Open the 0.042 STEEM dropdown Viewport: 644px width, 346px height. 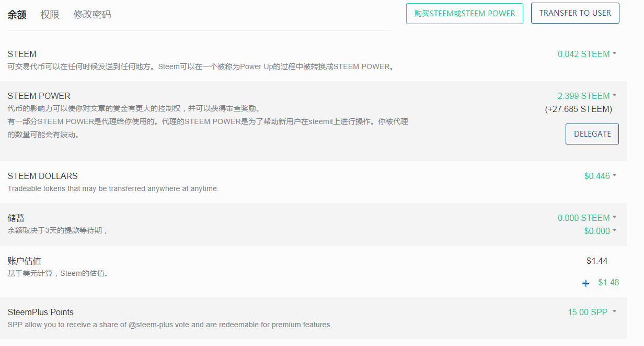pos(587,54)
